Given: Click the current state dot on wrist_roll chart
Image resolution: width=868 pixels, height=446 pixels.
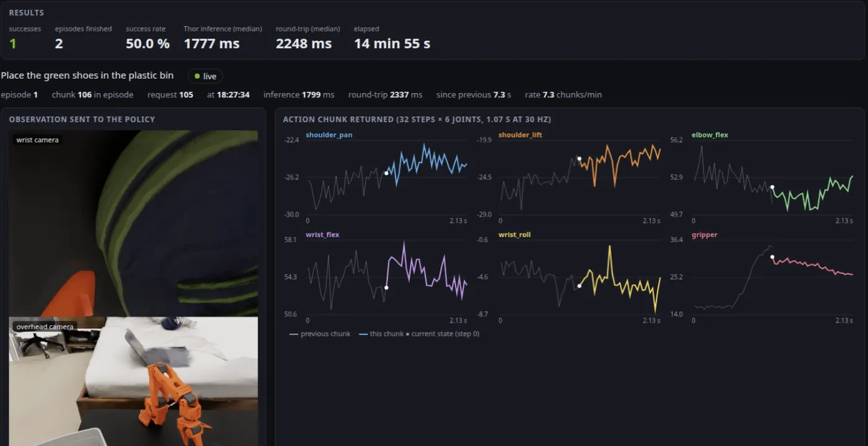Looking at the screenshot, I should click(x=580, y=286).
